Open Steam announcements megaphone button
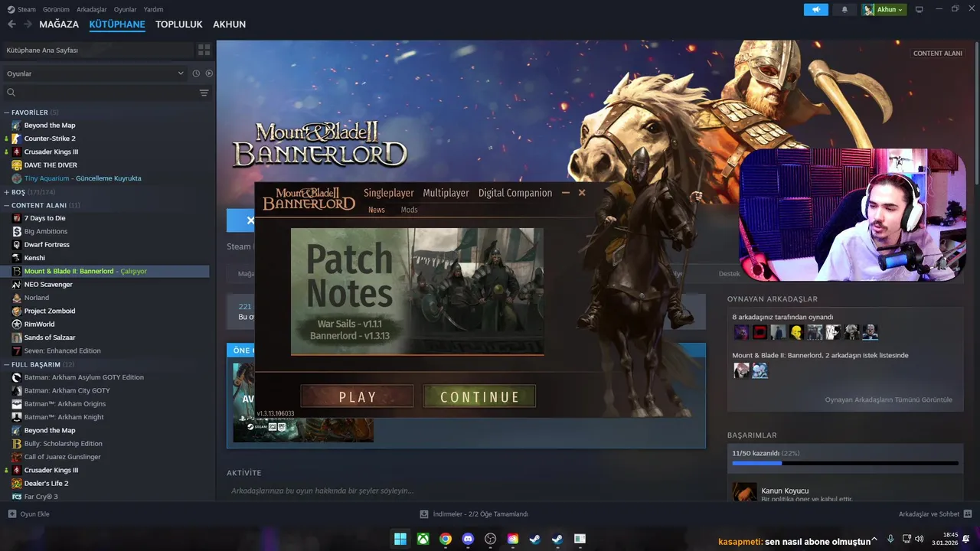The width and height of the screenshot is (980, 551). 816,9
